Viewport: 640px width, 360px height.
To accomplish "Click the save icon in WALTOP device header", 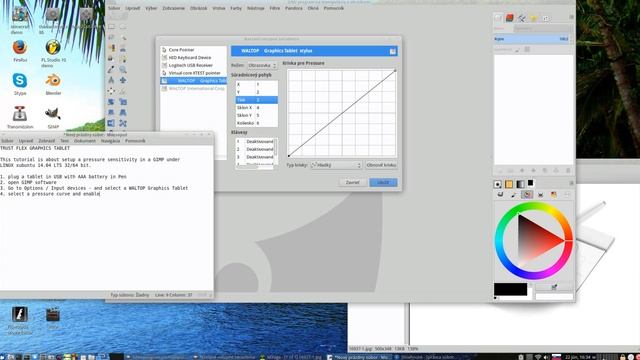I will pos(392,51).
